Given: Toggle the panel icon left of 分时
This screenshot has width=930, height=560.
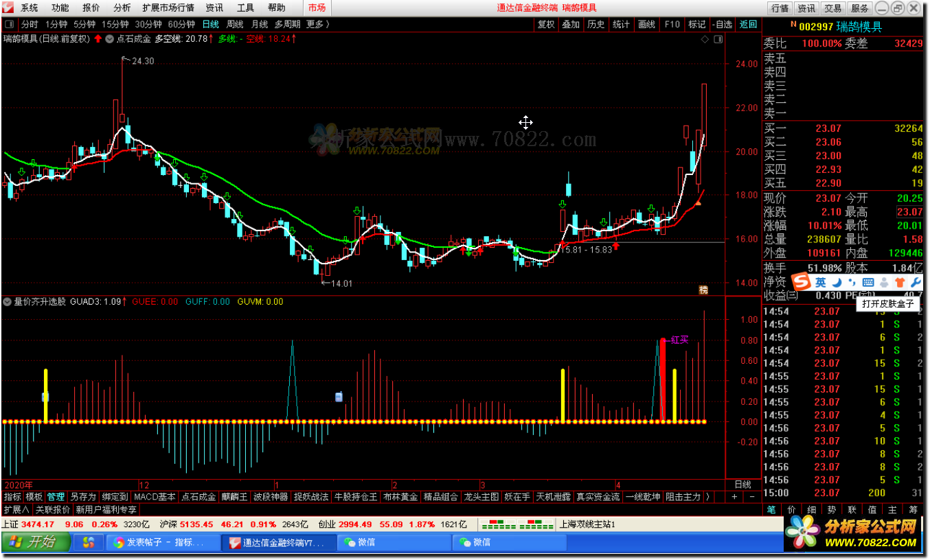Looking at the screenshot, I should pos(9,24).
